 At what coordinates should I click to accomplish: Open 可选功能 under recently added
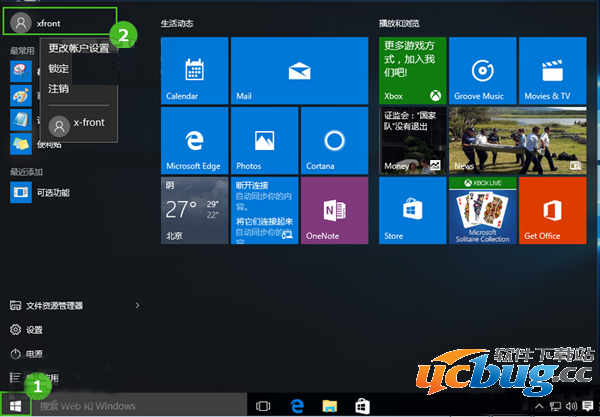tap(40, 192)
